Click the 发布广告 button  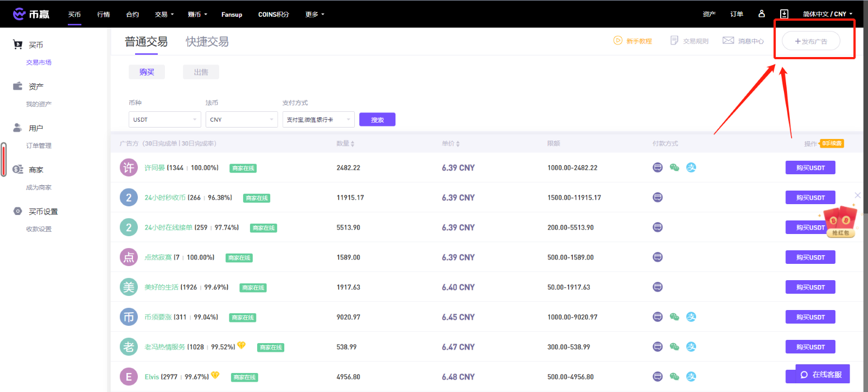811,41
